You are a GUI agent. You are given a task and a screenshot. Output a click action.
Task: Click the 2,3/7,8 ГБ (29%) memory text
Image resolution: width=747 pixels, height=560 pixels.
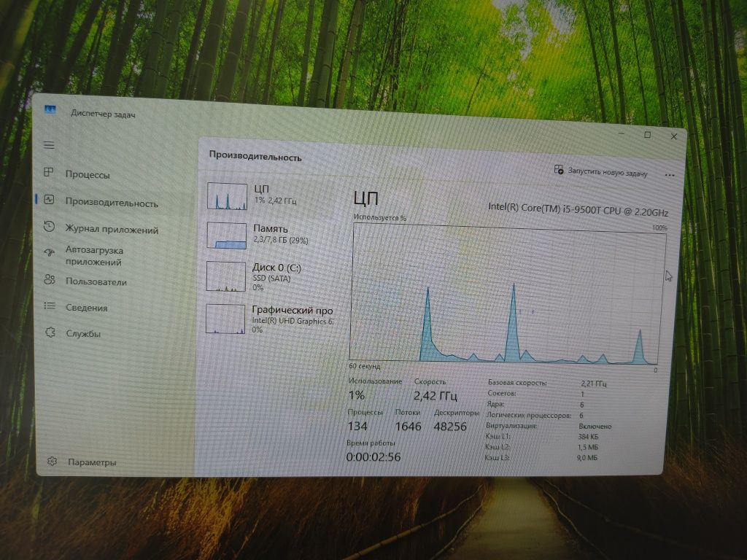tap(281, 240)
